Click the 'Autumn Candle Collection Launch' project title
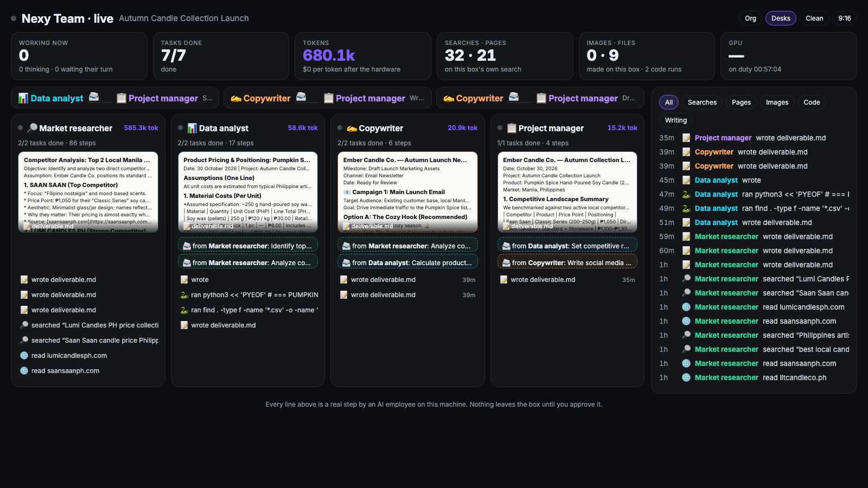Image resolution: width=868 pixels, height=488 pixels. click(x=184, y=18)
